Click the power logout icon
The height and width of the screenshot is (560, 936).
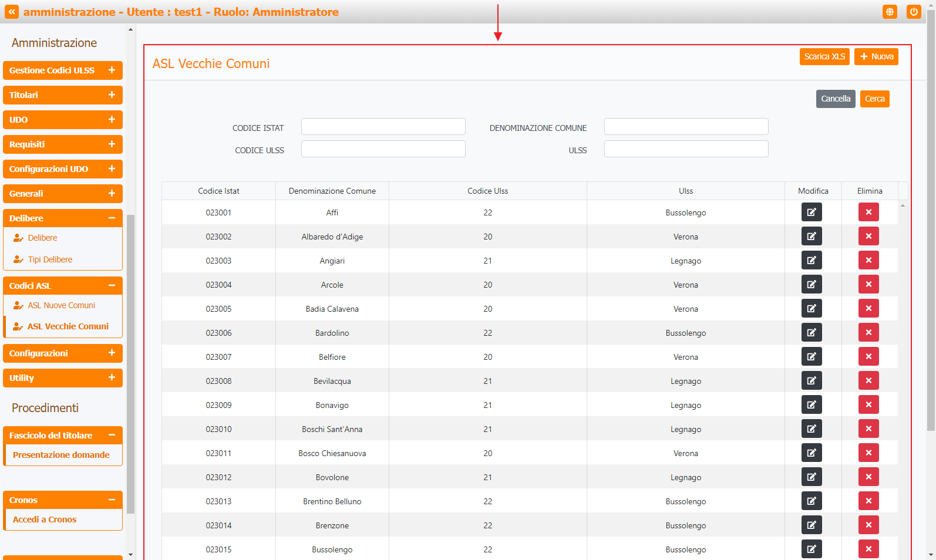(914, 12)
